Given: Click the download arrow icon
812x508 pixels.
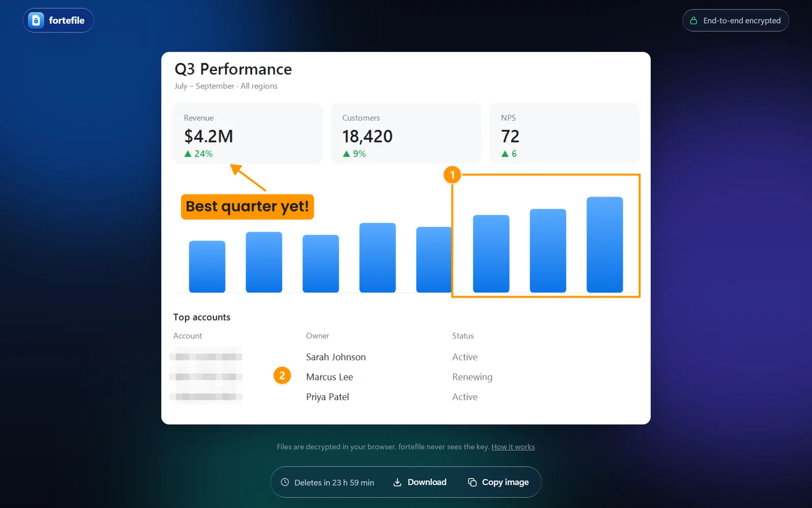Looking at the screenshot, I should [397, 482].
